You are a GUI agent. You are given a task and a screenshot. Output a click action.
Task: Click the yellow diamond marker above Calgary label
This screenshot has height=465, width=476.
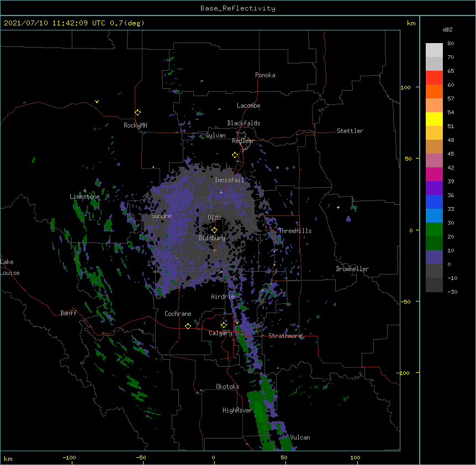tap(224, 325)
